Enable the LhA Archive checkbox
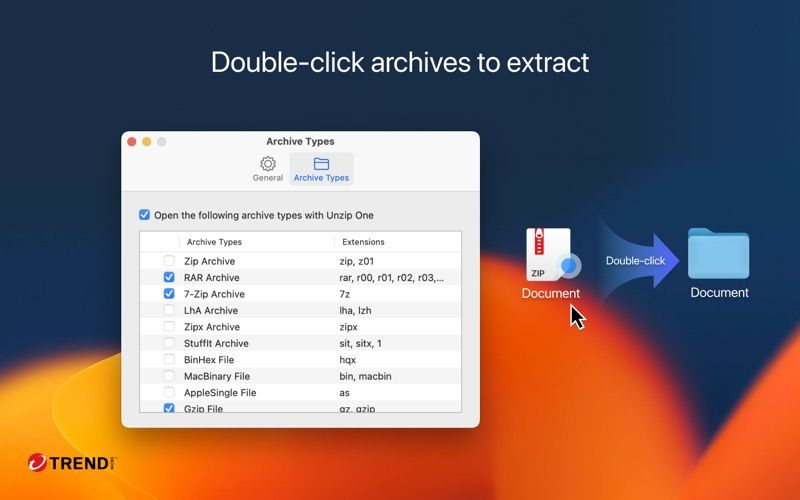Screen dimensions: 800x500 [x=169, y=310]
